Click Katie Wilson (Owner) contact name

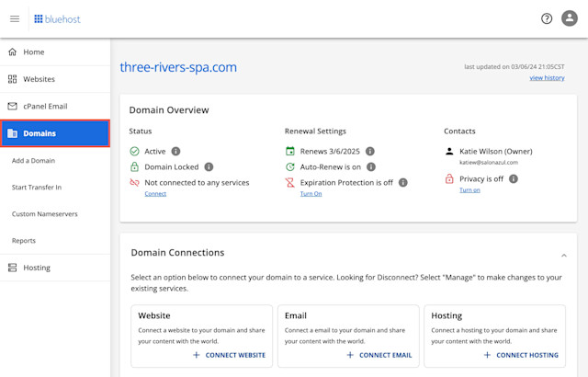[496, 151]
